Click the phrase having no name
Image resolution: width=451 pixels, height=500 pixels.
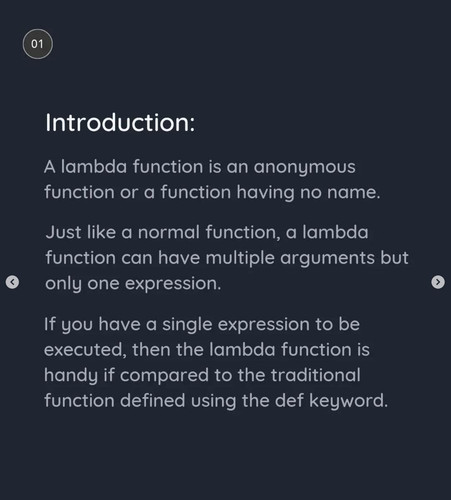tap(308, 193)
